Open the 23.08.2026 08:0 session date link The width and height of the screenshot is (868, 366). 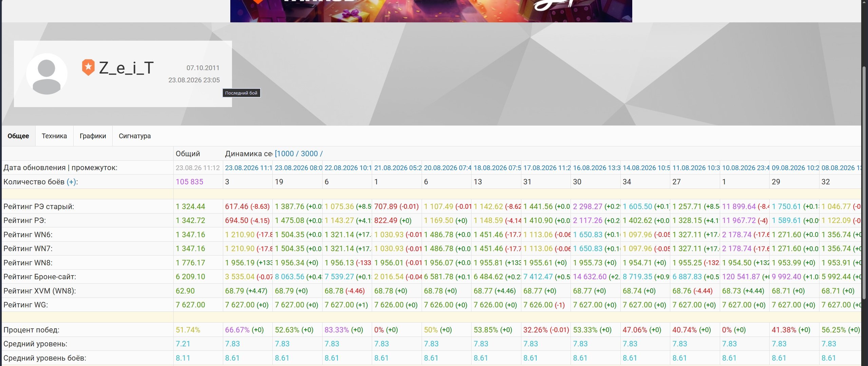pyautogui.click(x=298, y=168)
